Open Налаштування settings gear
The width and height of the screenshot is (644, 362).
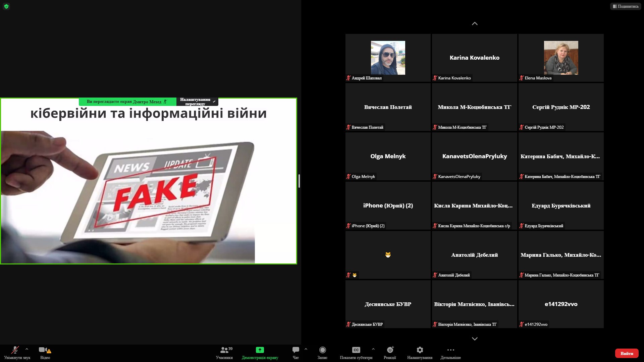(x=420, y=353)
